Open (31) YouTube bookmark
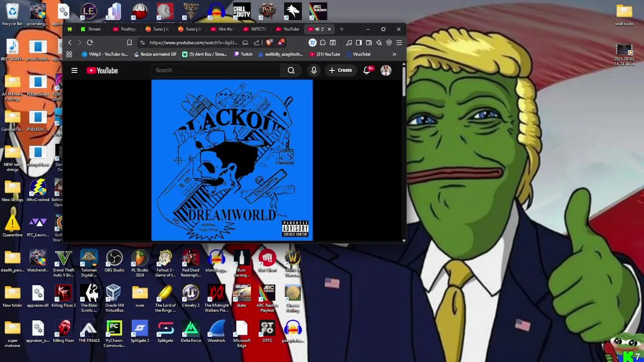This screenshot has width=644, height=362. point(325,54)
